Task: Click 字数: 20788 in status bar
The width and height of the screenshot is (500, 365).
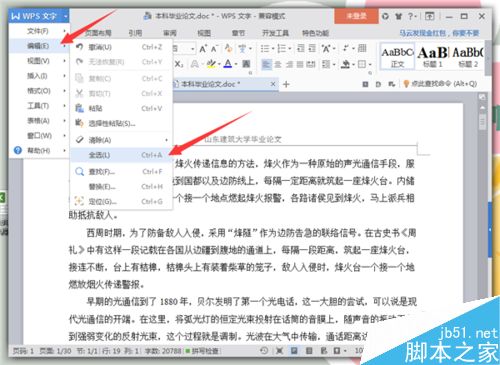Action: pos(163,351)
